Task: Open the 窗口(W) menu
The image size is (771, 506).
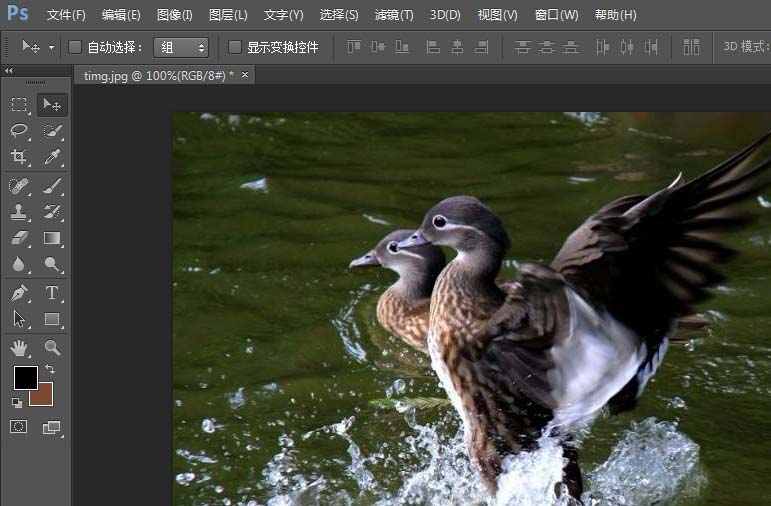Action: (556, 15)
